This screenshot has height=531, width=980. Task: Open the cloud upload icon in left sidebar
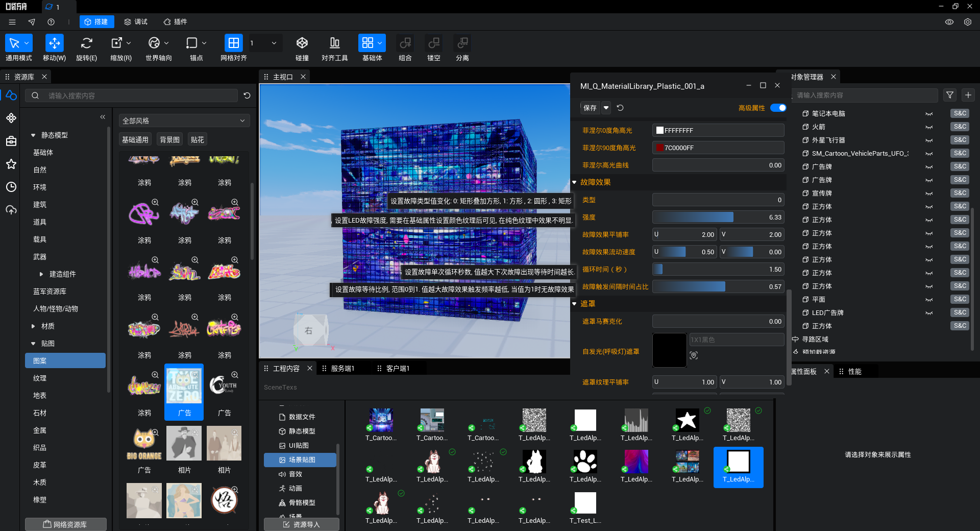pyautogui.click(x=11, y=210)
